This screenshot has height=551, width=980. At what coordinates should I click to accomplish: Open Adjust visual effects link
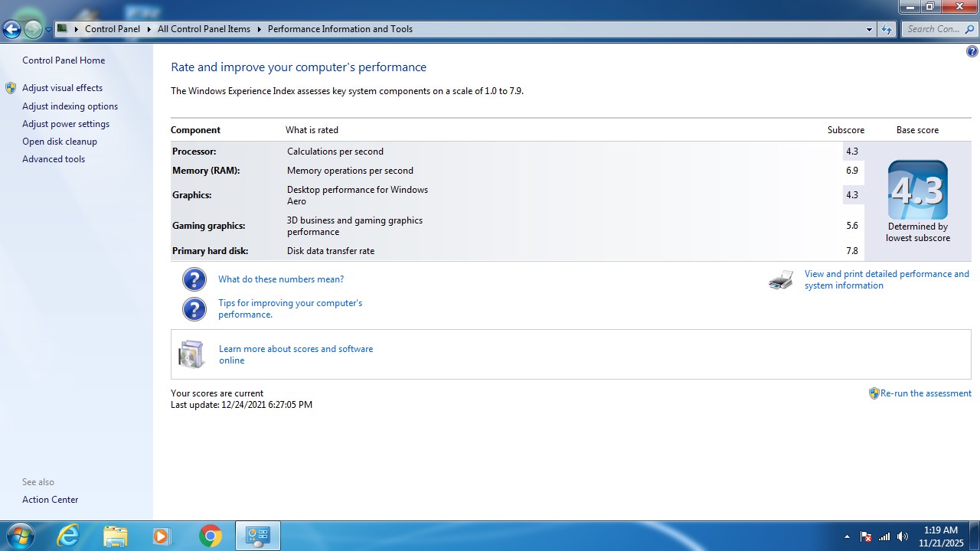pos(62,88)
